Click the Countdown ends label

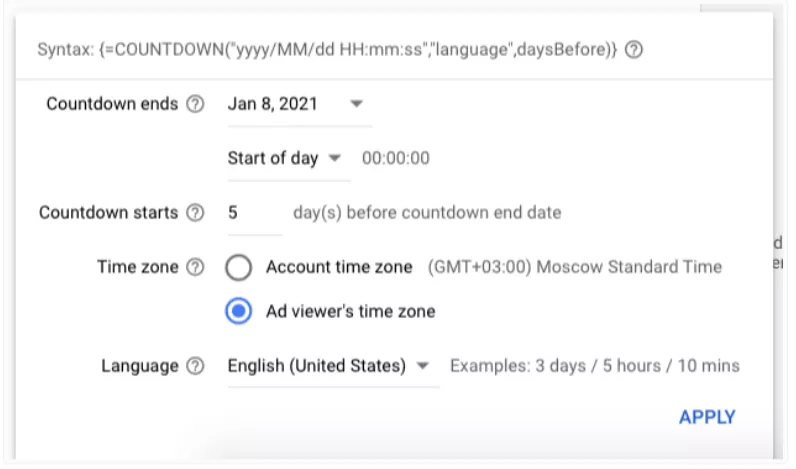click(x=112, y=104)
